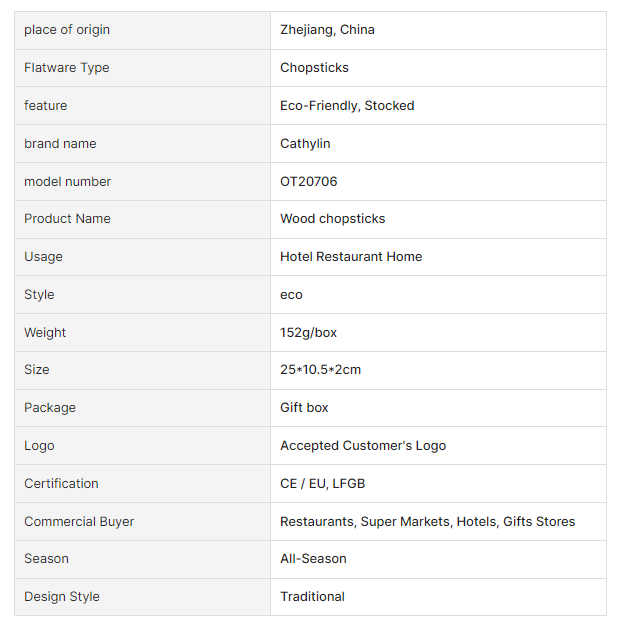Viewport: 623px width, 630px height.
Task: Select the "All-Season" season value
Action: click(313, 559)
